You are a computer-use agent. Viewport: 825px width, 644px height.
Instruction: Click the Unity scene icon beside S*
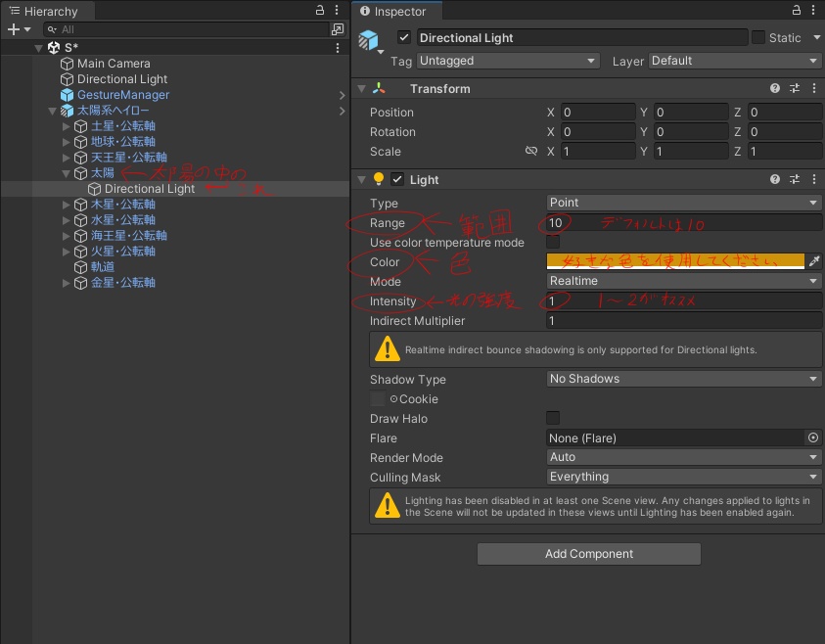(54, 48)
